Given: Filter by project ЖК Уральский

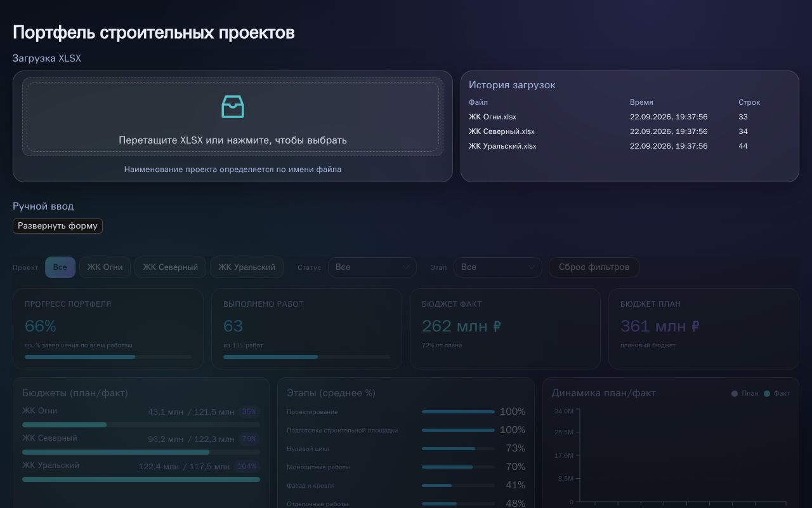Looking at the screenshot, I should 247,267.
